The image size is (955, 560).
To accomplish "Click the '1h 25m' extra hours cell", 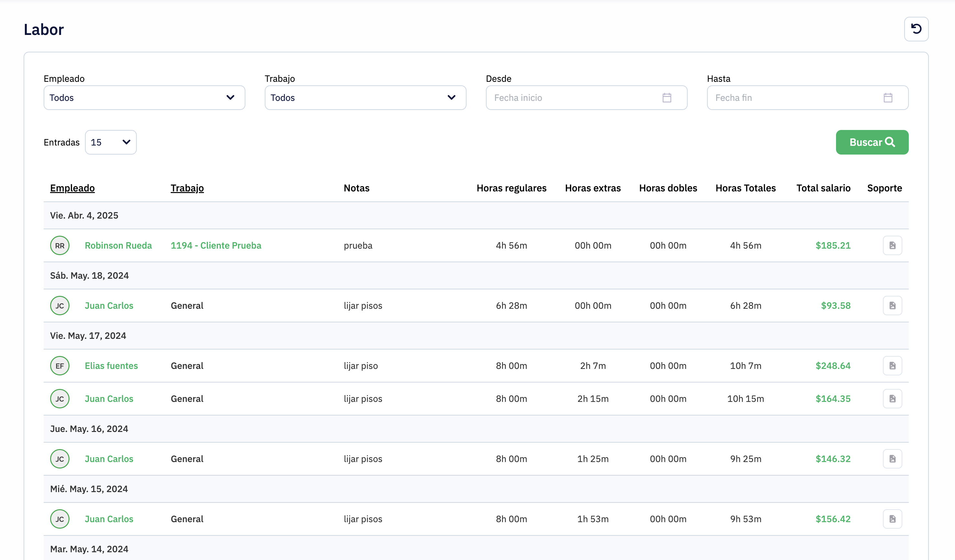I will tap(593, 459).
